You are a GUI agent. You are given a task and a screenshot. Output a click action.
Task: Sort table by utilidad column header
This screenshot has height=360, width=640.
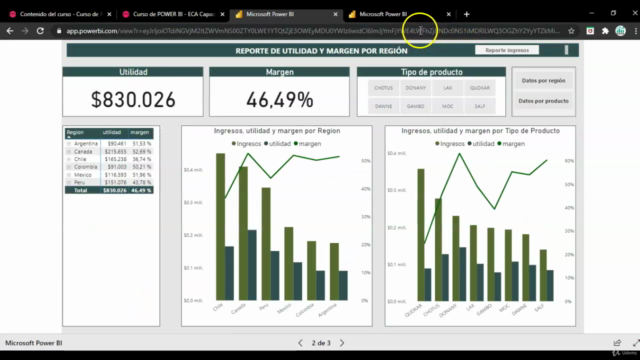tap(112, 132)
